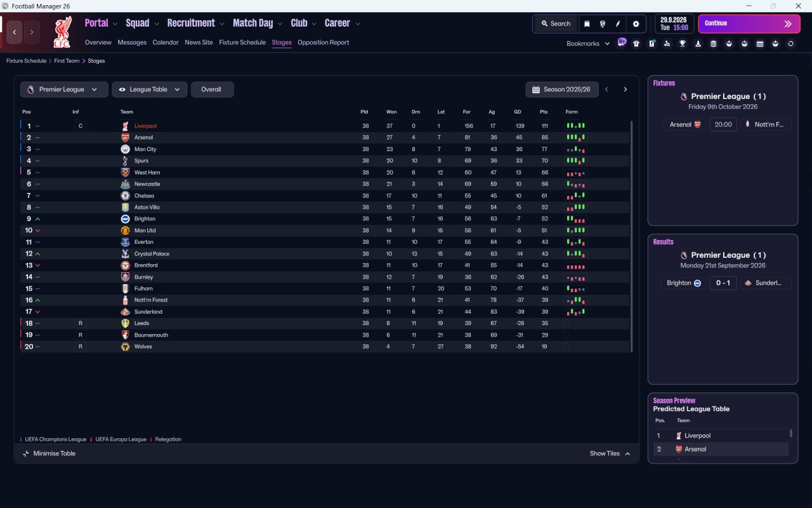Image resolution: width=812 pixels, height=508 pixels.
Task: Click the Wolves badge in the table
Action: pos(125,347)
